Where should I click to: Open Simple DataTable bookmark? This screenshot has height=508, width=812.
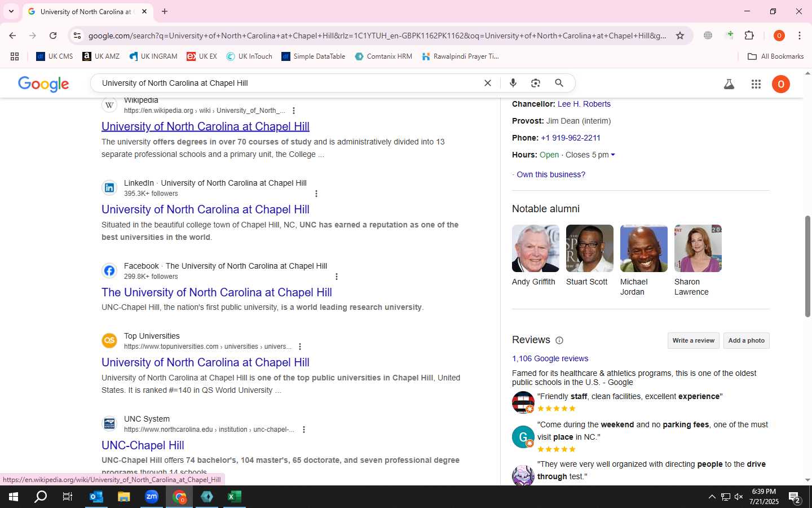[314, 56]
